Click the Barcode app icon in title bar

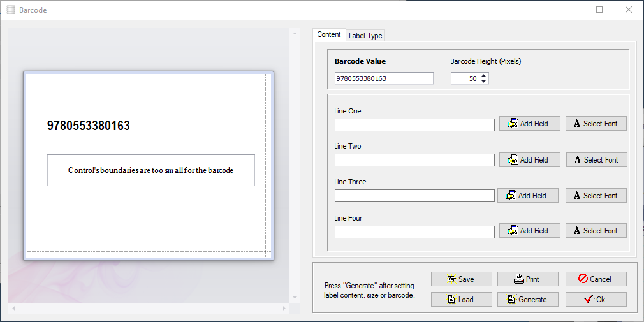click(x=11, y=10)
